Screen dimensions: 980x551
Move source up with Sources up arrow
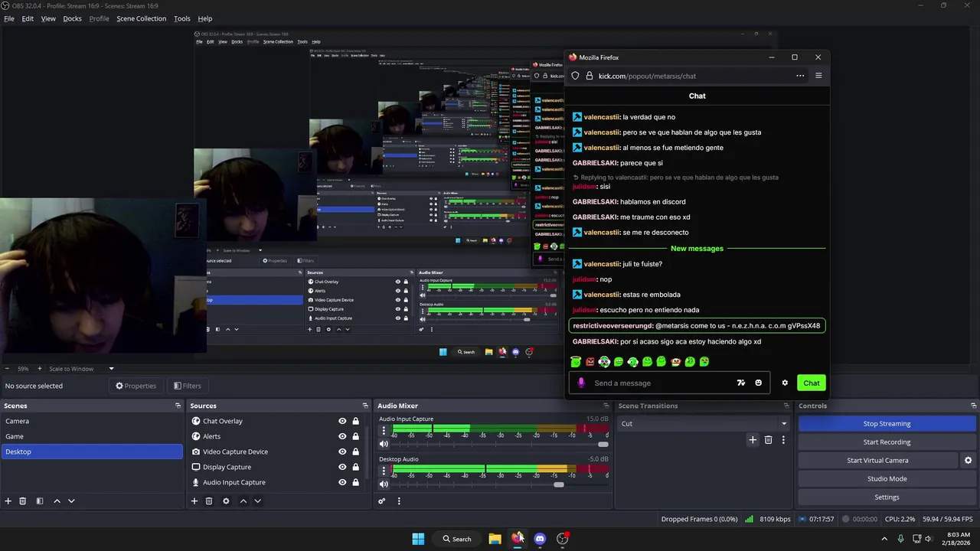243,501
